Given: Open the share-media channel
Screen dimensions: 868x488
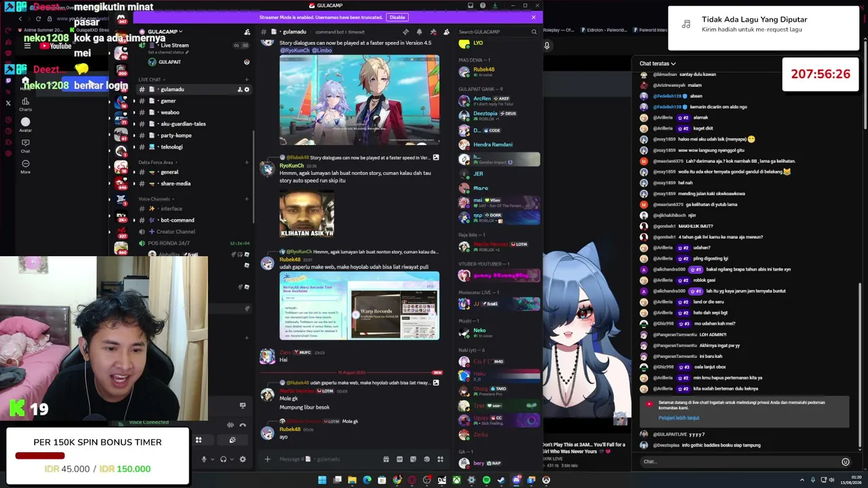Looking at the screenshot, I should (x=195, y=184).
